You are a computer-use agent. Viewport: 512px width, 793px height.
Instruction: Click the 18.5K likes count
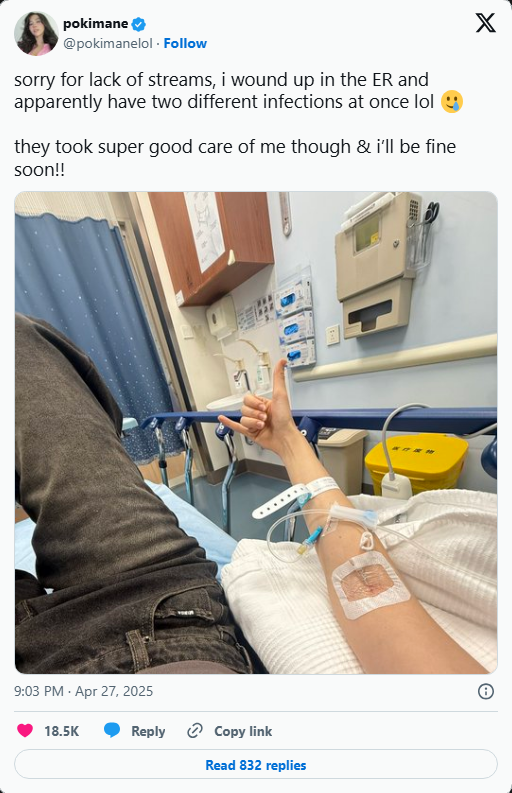pyautogui.click(x=62, y=731)
